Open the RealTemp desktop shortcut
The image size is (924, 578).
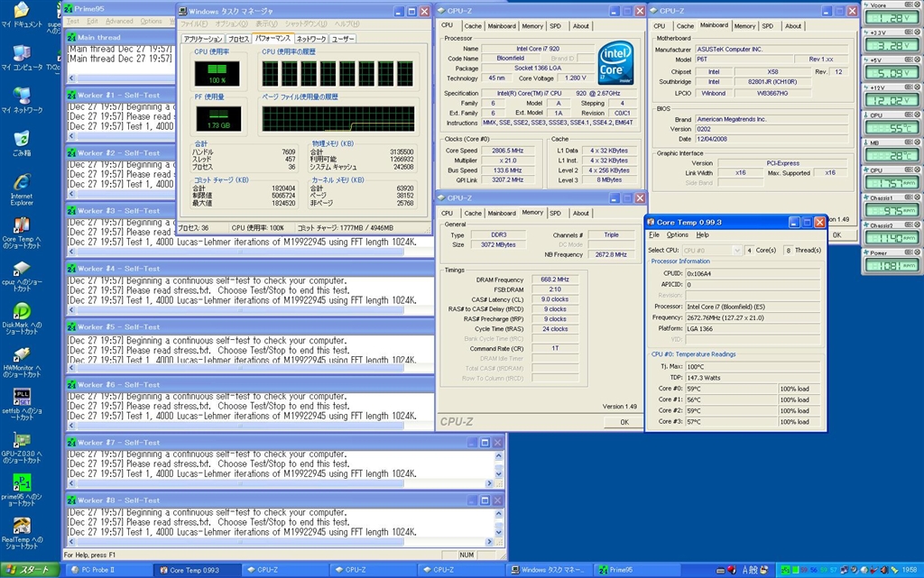click(x=21, y=526)
